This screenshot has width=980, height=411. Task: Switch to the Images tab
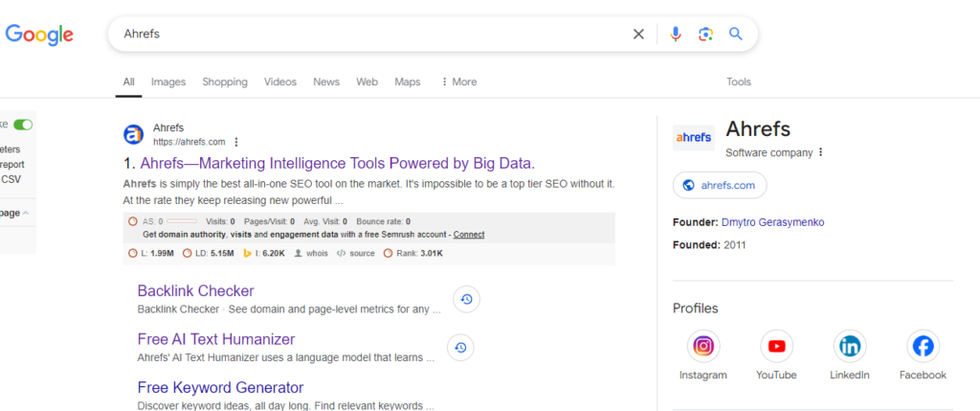[168, 82]
